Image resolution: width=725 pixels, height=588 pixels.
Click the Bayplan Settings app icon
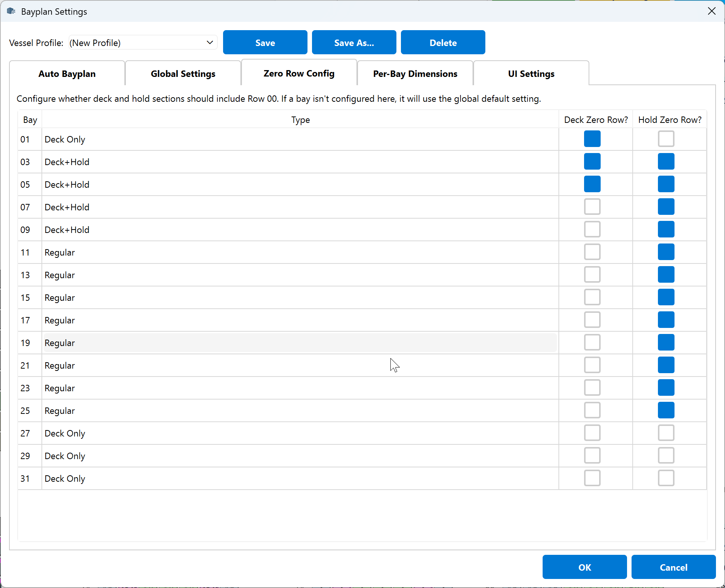(x=11, y=11)
